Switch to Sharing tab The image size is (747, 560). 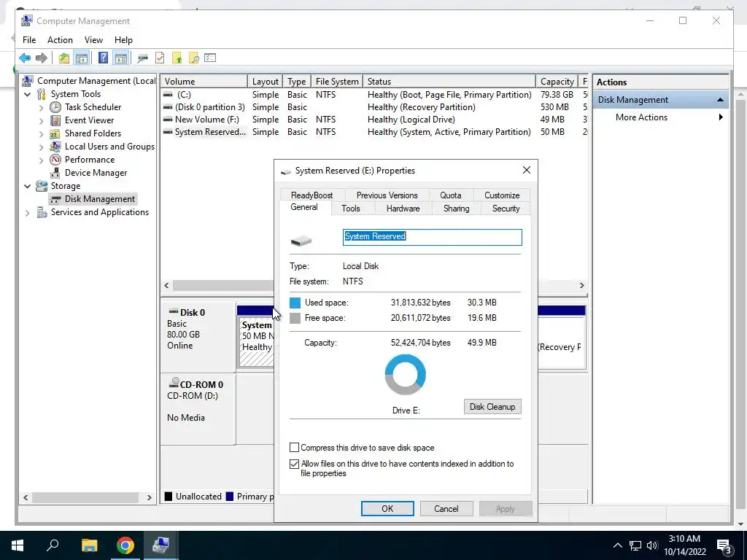457,209
